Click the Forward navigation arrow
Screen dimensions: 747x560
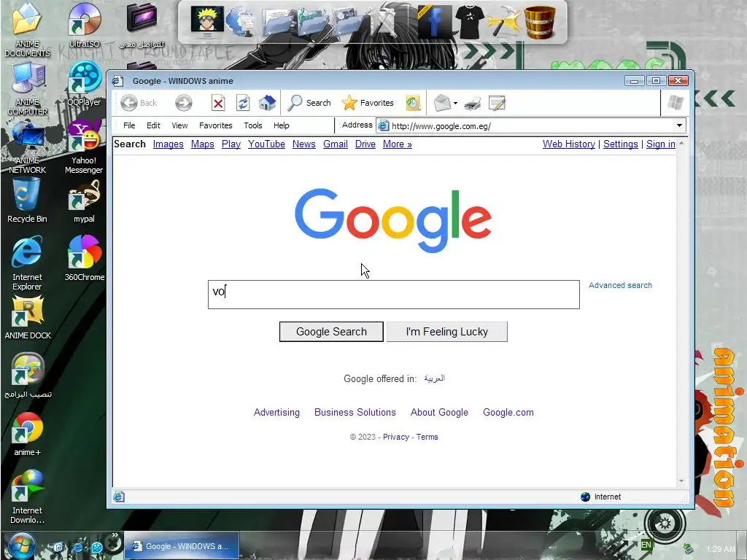(183, 103)
